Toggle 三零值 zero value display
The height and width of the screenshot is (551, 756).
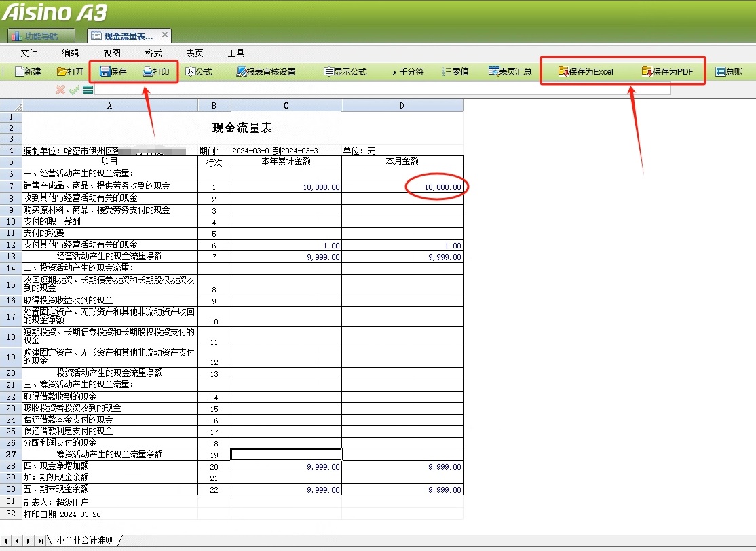point(455,71)
